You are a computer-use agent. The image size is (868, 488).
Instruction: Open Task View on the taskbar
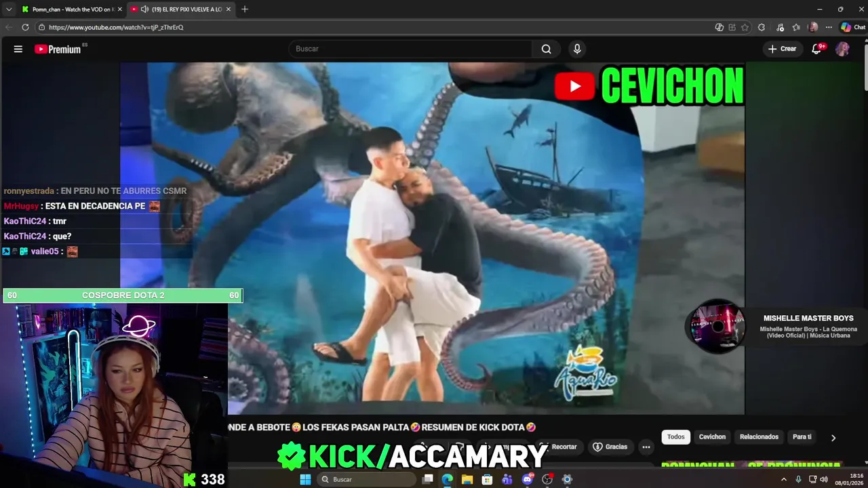(428, 479)
